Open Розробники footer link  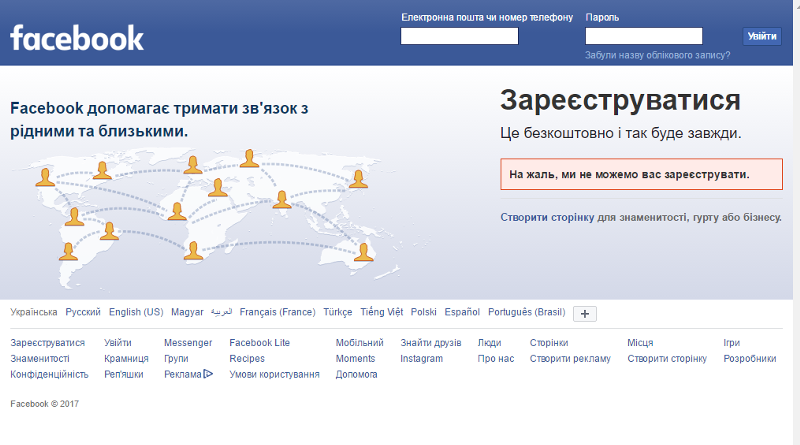[749, 359]
